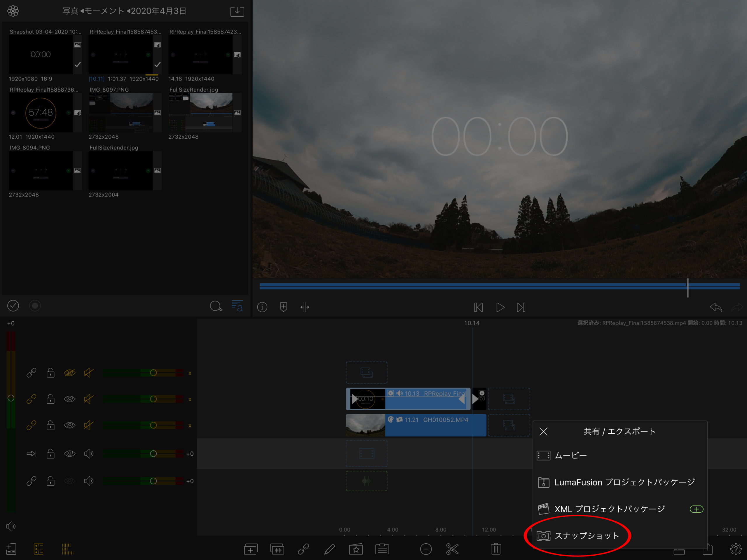The width and height of the screenshot is (747, 560).
Task: Click the master volume speaker icon
Action: (x=11, y=526)
